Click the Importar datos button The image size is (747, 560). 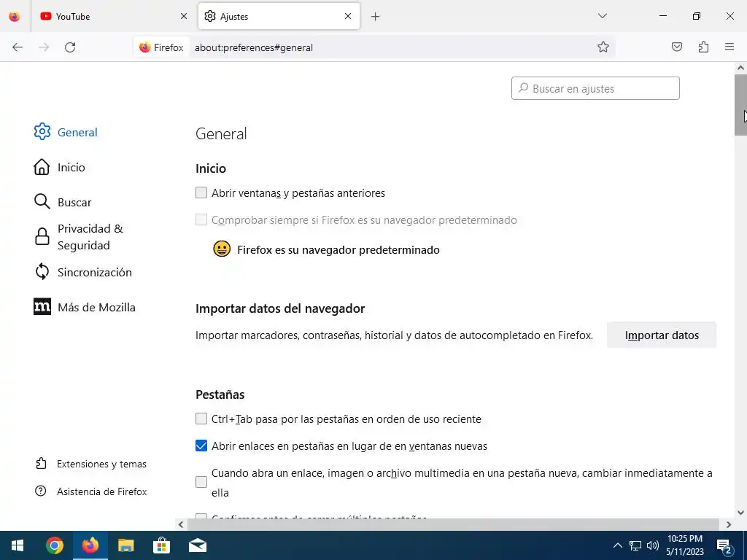[661, 335]
